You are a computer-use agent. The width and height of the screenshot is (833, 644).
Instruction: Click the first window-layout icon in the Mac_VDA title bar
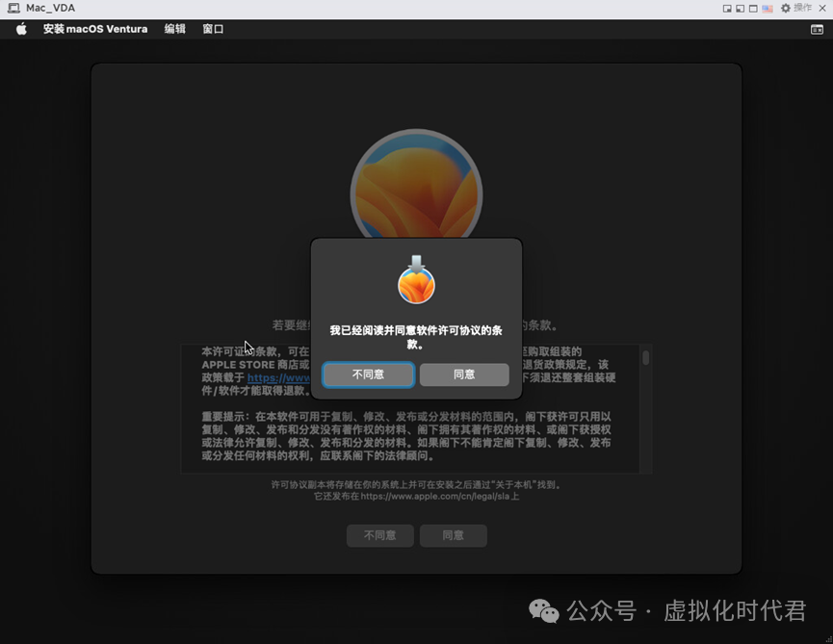(x=727, y=9)
